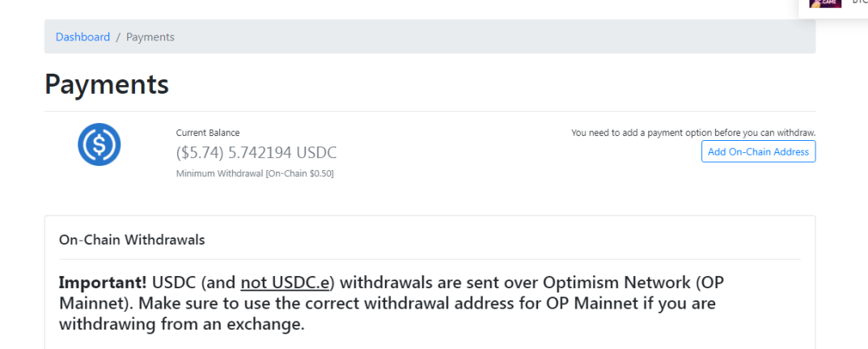Go back to the Dashboard link
The width and height of the screenshot is (868, 349).
click(83, 37)
